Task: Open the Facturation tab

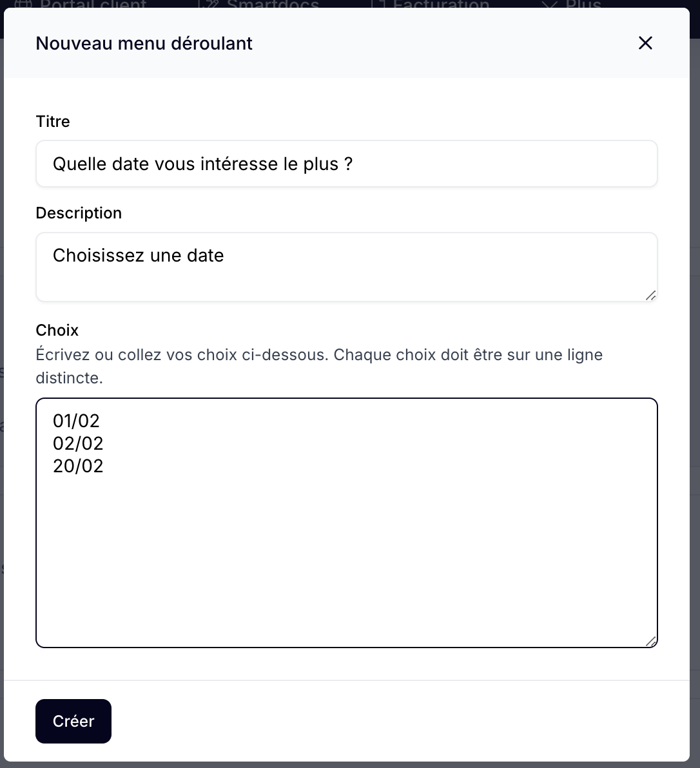Action: point(431,4)
